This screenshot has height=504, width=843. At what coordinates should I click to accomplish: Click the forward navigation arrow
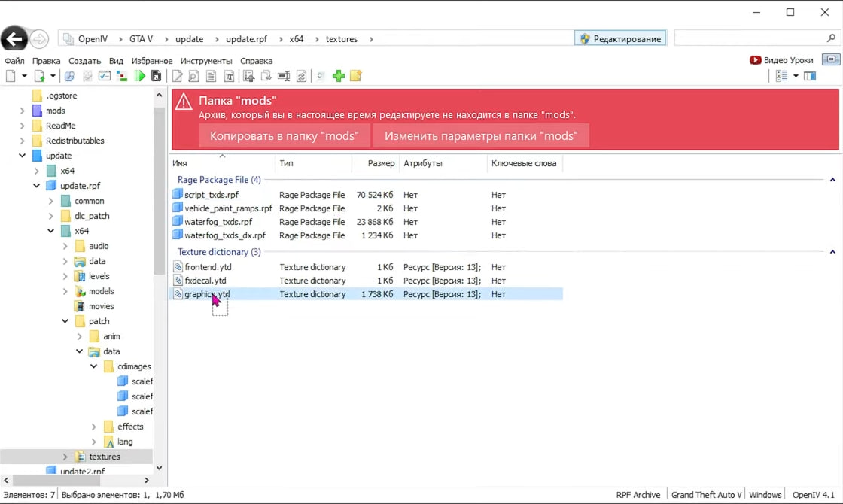point(38,38)
